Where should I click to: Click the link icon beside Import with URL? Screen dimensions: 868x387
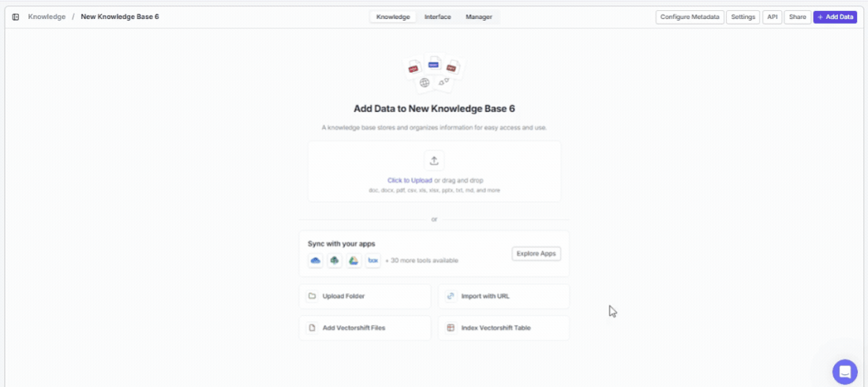point(451,296)
